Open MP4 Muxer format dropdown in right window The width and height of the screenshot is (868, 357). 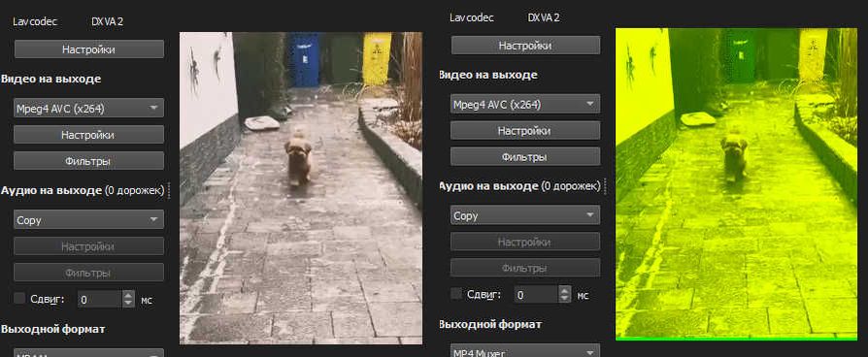pos(525,351)
